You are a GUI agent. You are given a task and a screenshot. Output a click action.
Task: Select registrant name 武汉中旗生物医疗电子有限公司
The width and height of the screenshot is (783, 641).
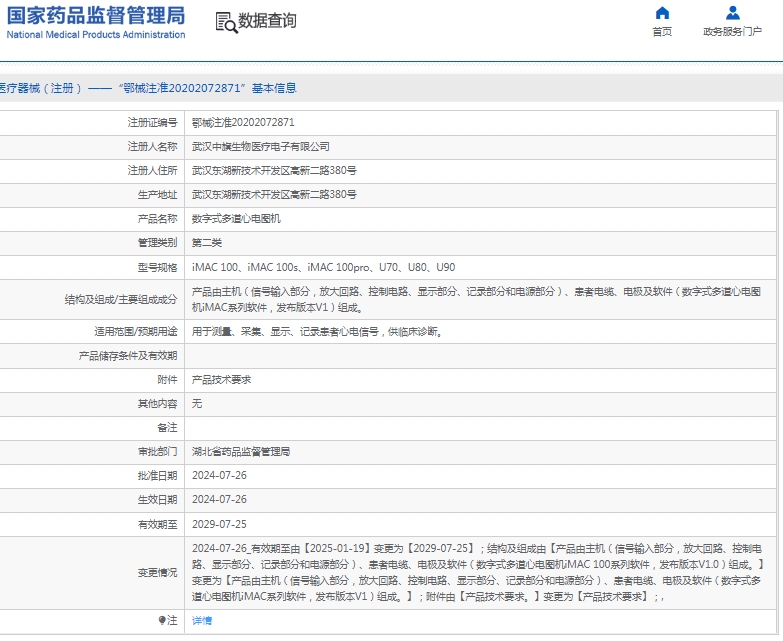261,147
